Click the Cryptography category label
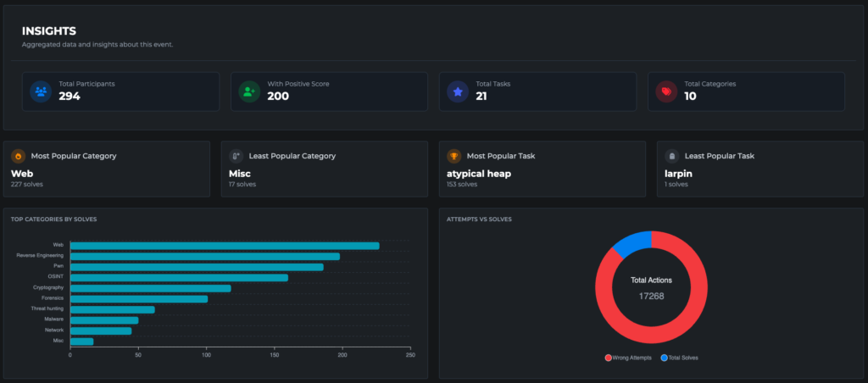Viewport: 868px width, 383px height. pos(49,288)
